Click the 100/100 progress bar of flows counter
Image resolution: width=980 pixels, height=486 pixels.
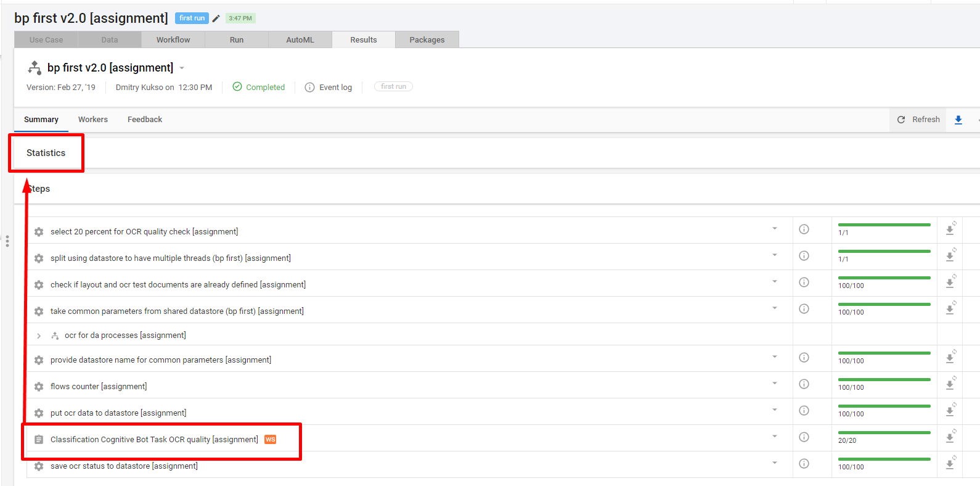point(884,380)
